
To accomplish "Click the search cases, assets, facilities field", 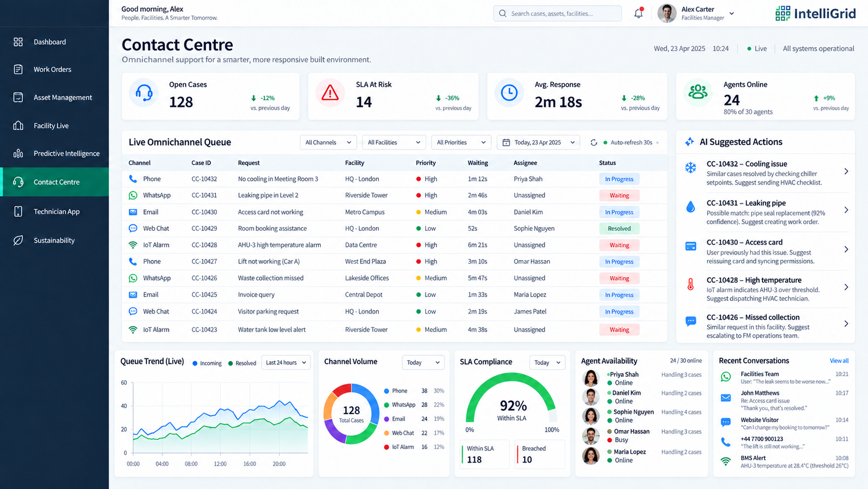I will [558, 14].
